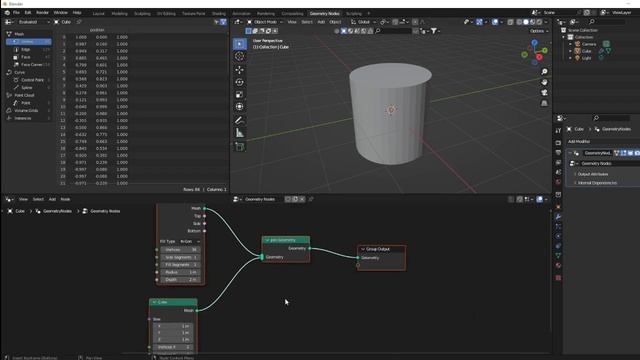Click the Blender logo icon in menu bar
640x360 pixels.
[x=7, y=13]
